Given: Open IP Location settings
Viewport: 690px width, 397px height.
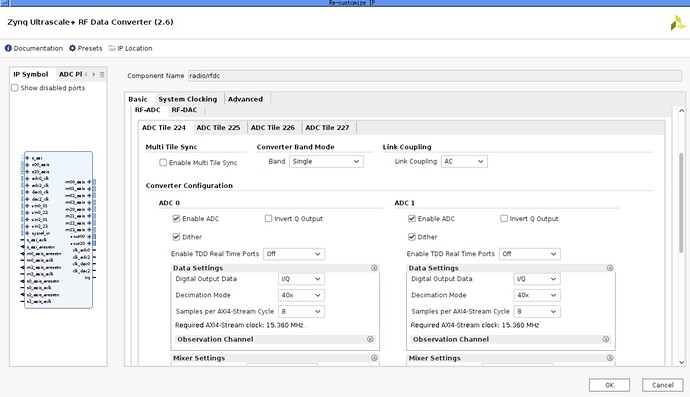Looking at the screenshot, I should pos(130,48).
